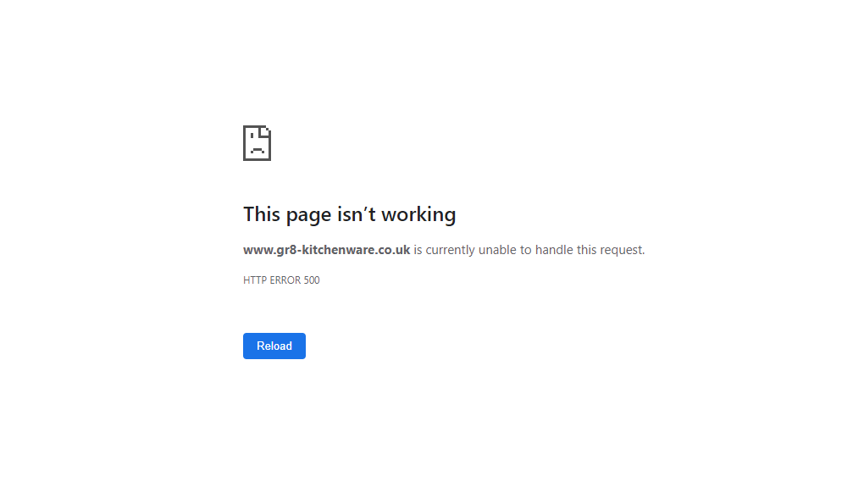Image resolution: width=864 pixels, height=504 pixels.
Task: Click the bold www.gr8-kitchenware.co.uk domain text
Action: [326, 250]
